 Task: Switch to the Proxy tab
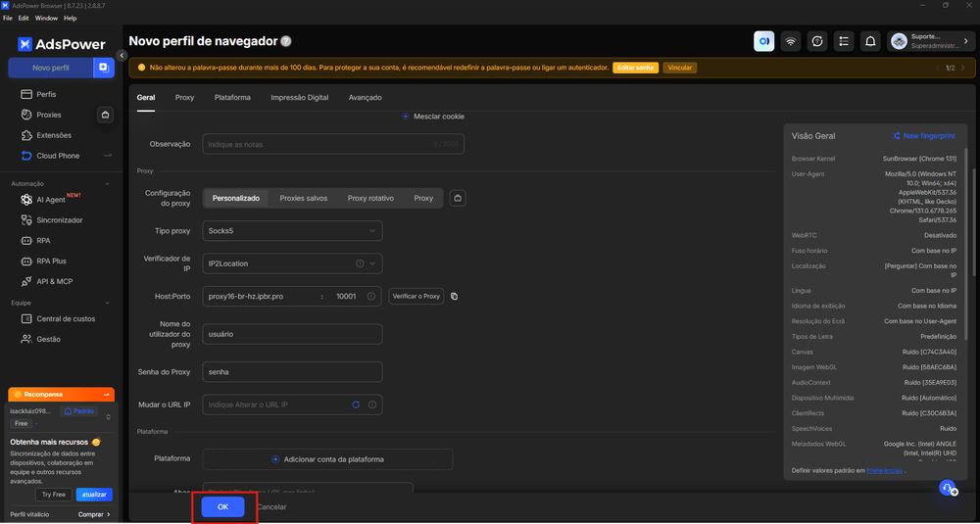tap(184, 98)
